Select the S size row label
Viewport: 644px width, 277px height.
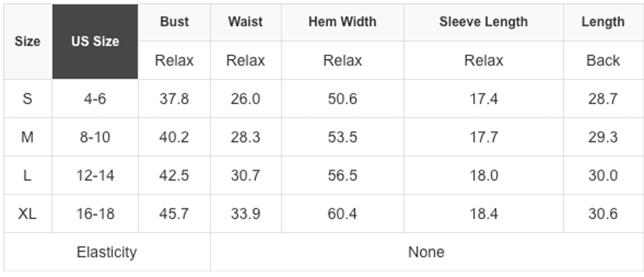(27, 99)
